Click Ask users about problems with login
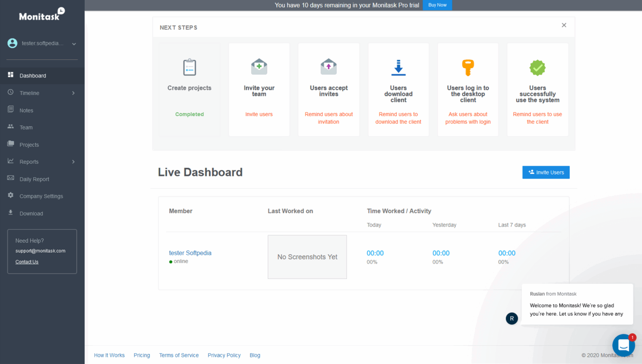Screen dimensions: 642x364 [x=468, y=118]
